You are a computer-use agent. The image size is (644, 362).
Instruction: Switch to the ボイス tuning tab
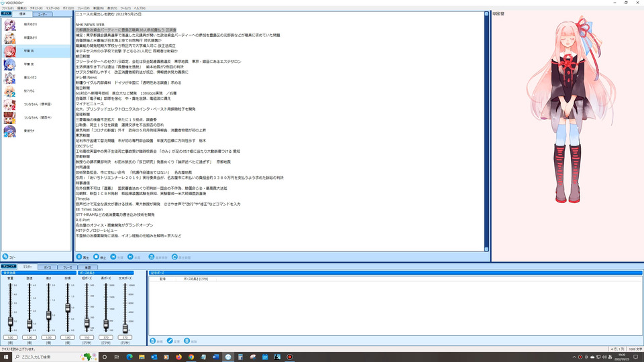(x=48, y=267)
